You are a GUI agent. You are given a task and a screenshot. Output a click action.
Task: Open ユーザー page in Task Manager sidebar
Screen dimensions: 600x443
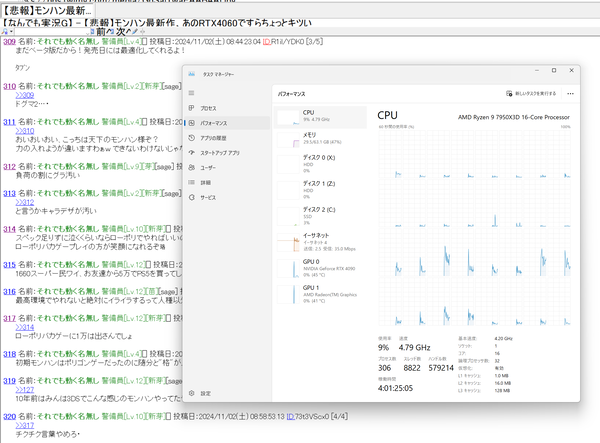coord(227,168)
